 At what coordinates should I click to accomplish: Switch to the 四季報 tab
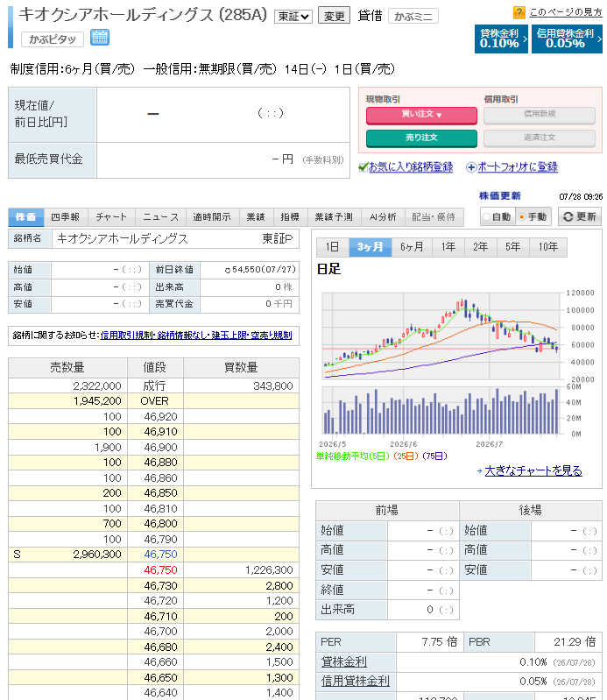pyautogui.click(x=65, y=217)
